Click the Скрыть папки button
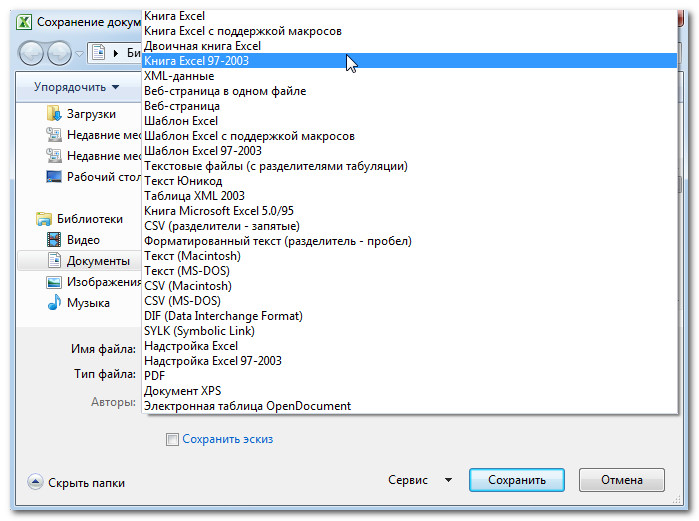Viewport: 699px width, 521px height. (77, 482)
